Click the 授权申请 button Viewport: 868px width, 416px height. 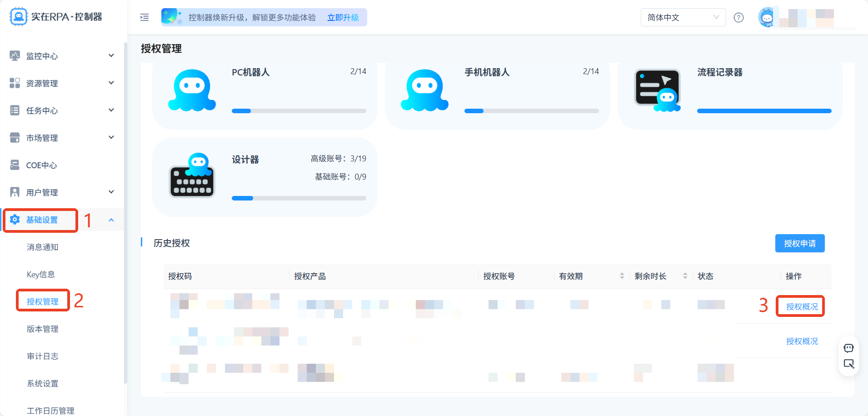(800, 243)
